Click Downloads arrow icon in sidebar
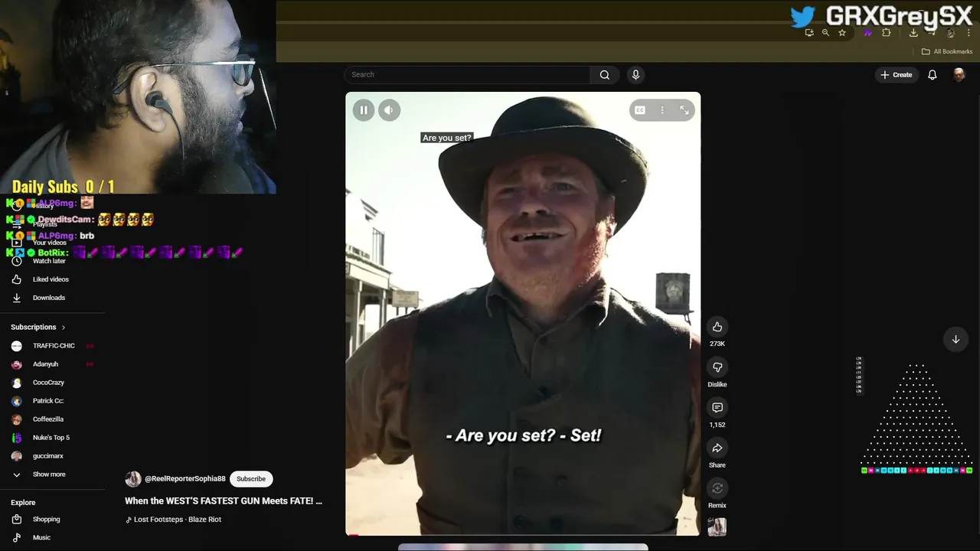980x551 pixels. tap(17, 298)
